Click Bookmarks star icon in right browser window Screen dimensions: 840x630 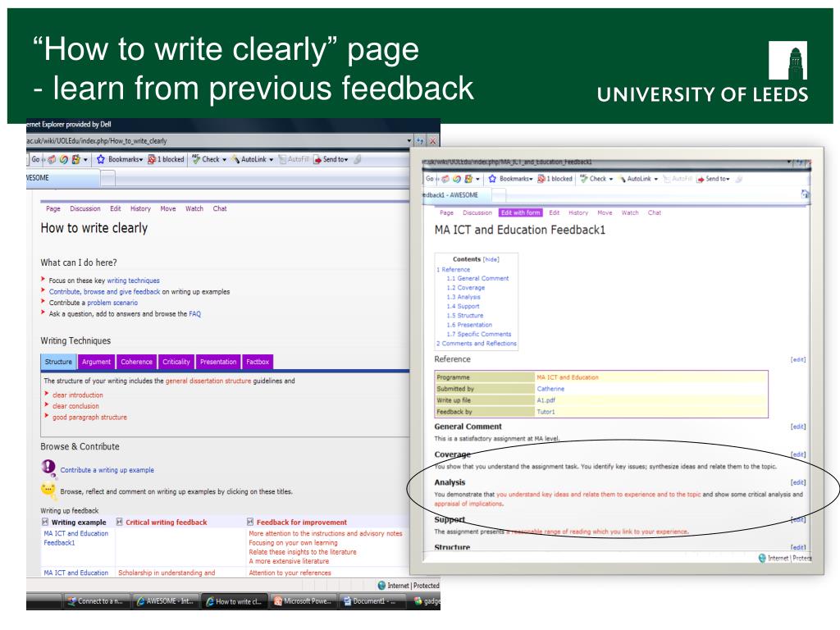[x=492, y=178]
